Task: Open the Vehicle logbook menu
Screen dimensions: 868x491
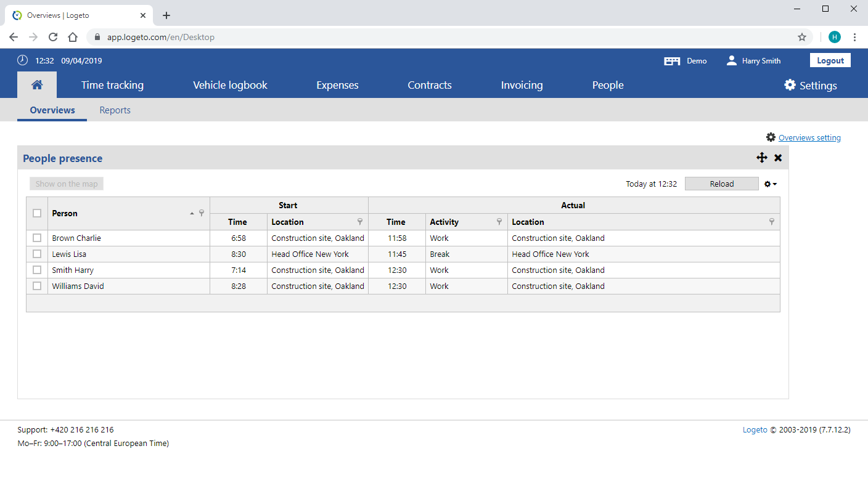Action: pos(230,85)
